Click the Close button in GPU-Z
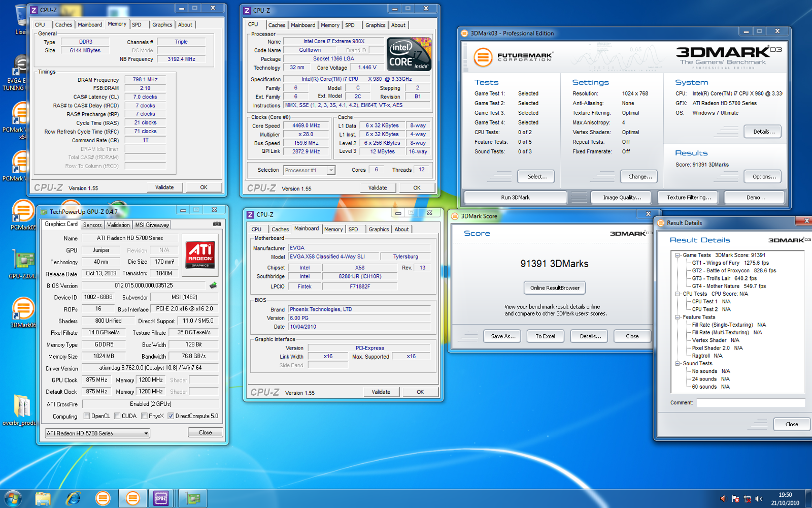 coord(205,432)
